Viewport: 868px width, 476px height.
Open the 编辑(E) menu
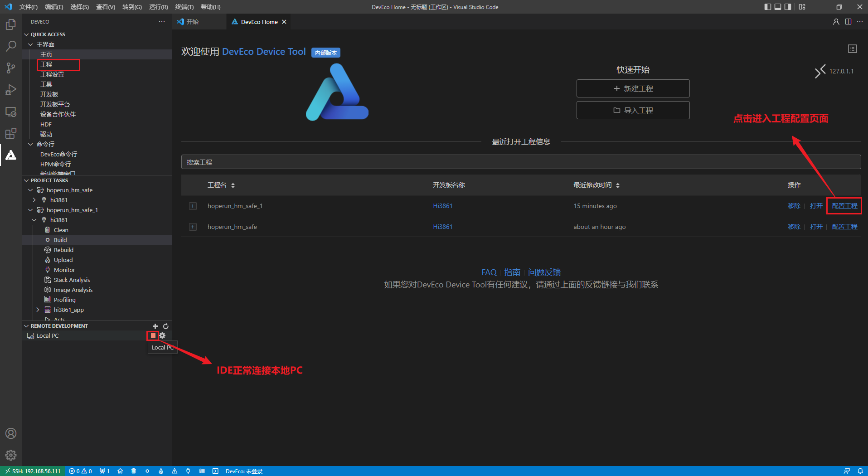tap(54, 7)
